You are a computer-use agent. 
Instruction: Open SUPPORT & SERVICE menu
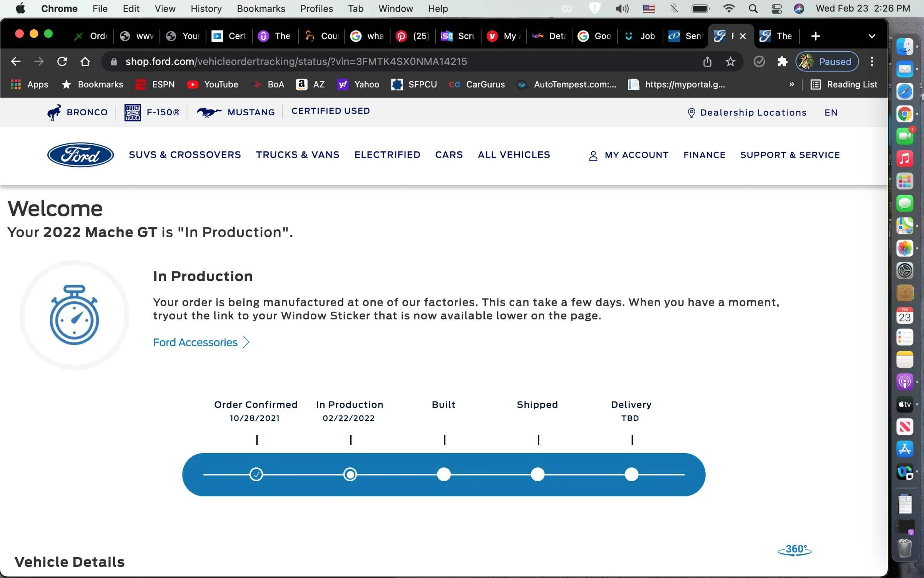[790, 155]
